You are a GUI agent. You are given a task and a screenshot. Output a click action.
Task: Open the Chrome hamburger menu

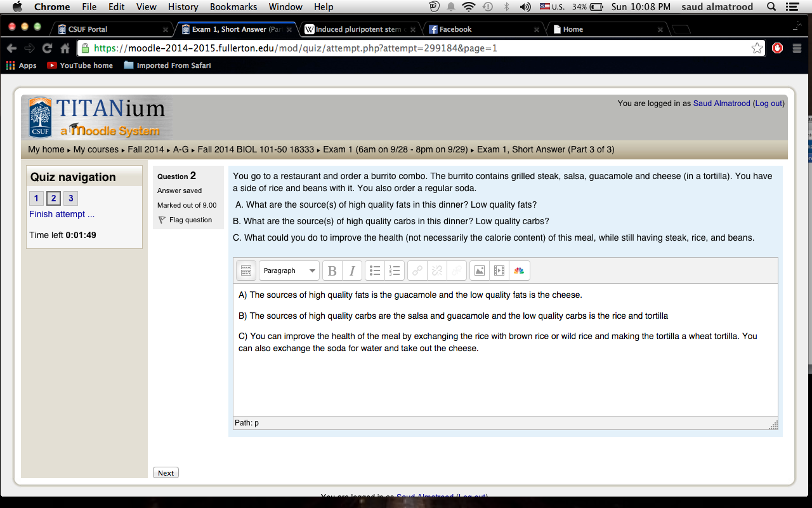797,48
